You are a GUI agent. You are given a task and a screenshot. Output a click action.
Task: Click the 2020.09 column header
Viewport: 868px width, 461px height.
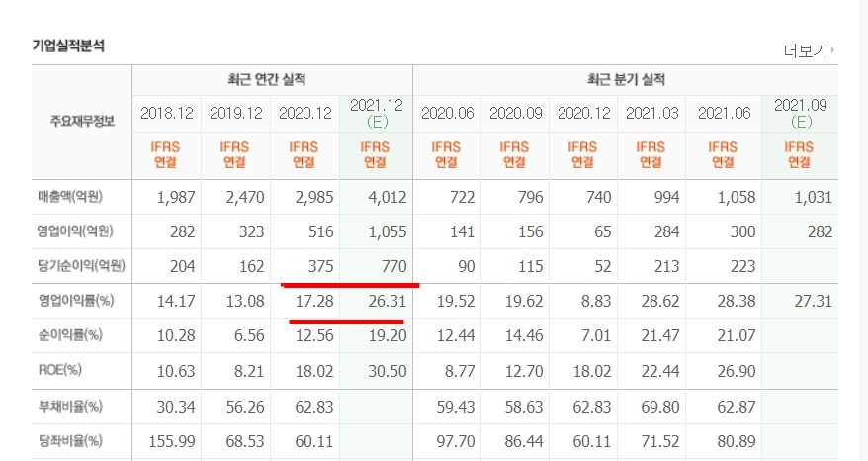[x=515, y=113]
